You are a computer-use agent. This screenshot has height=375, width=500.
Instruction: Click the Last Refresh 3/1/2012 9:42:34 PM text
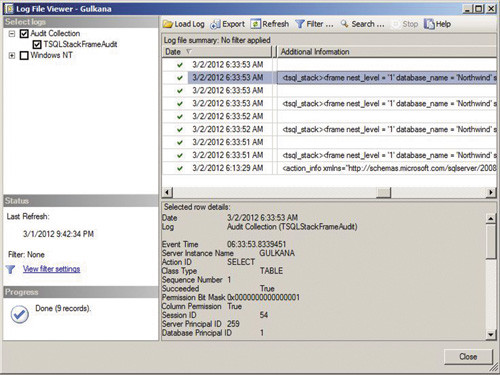pyautogui.click(x=58, y=234)
